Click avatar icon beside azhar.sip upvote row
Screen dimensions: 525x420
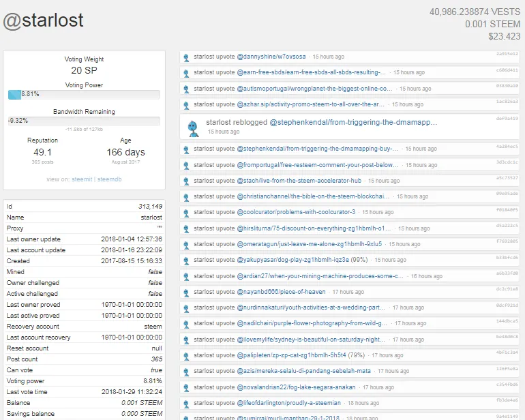pyautogui.click(x=186, y=105)
